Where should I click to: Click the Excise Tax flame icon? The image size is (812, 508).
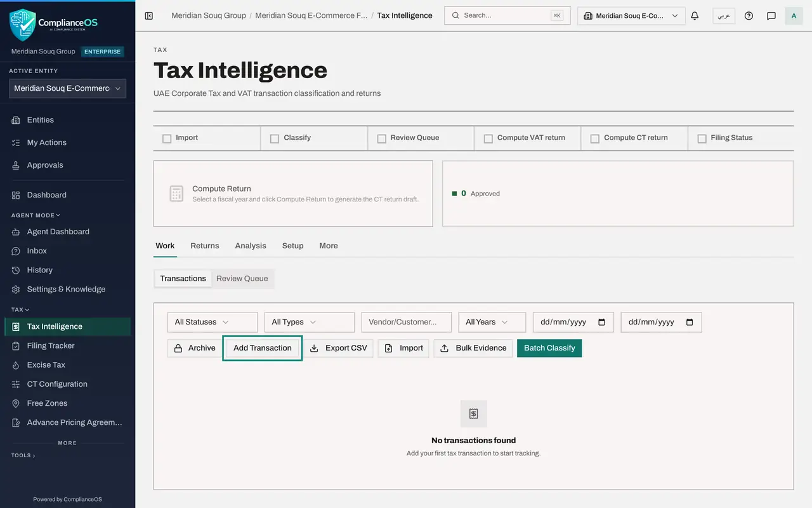(x=16, y=365)
